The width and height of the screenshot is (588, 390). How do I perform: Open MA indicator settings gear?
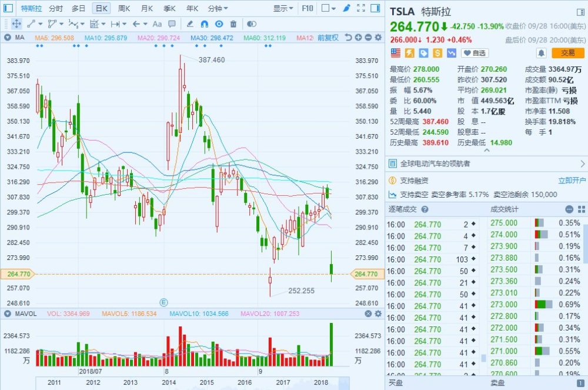tap(378, 37)
